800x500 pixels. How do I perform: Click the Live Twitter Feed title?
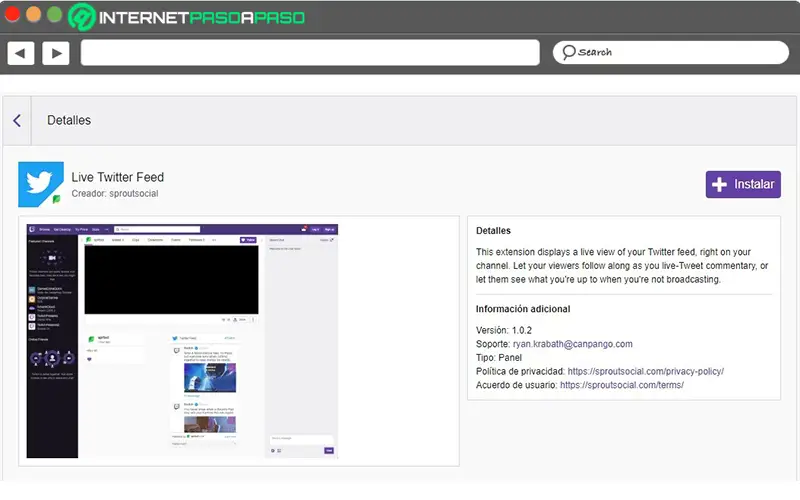pyautogui.click(x=117, y=177)
